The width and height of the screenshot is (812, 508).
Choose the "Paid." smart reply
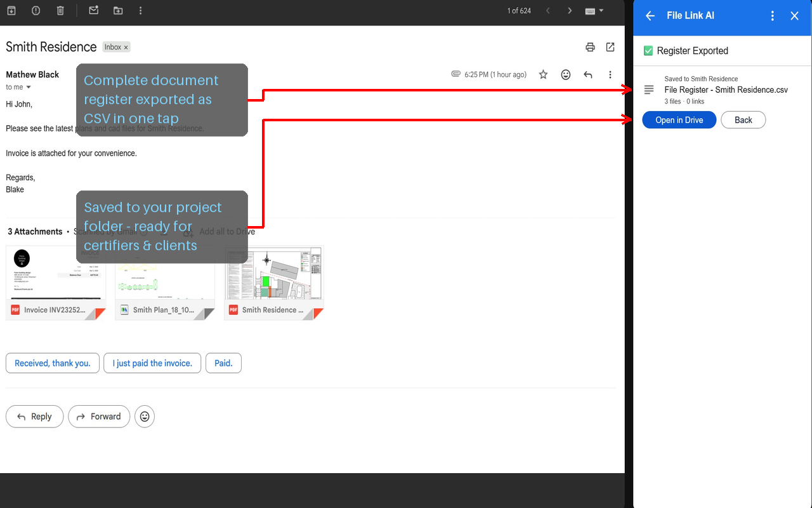[x=223, y=363]
